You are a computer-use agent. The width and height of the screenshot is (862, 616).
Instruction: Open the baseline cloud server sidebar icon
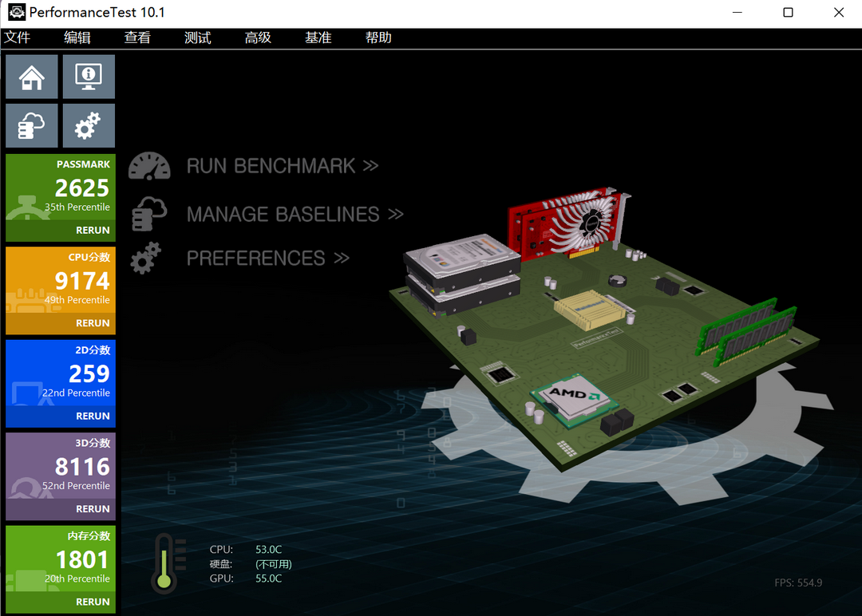[x=31, y=126]
